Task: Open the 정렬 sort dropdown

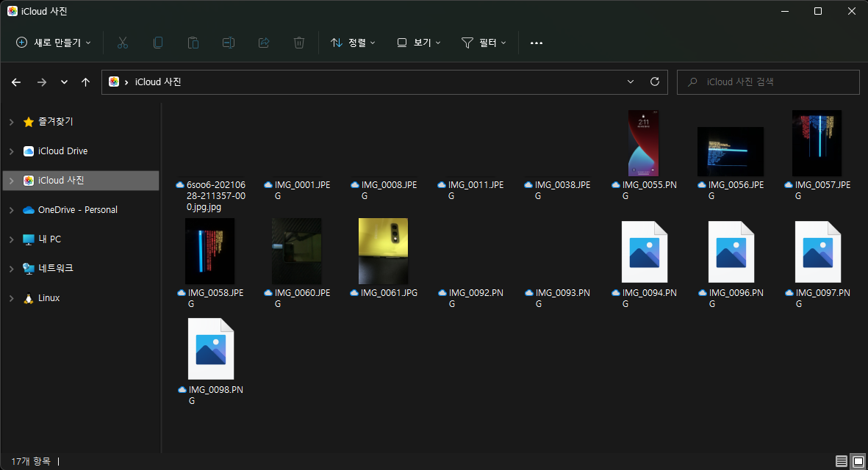Action: tap(354, 43)
